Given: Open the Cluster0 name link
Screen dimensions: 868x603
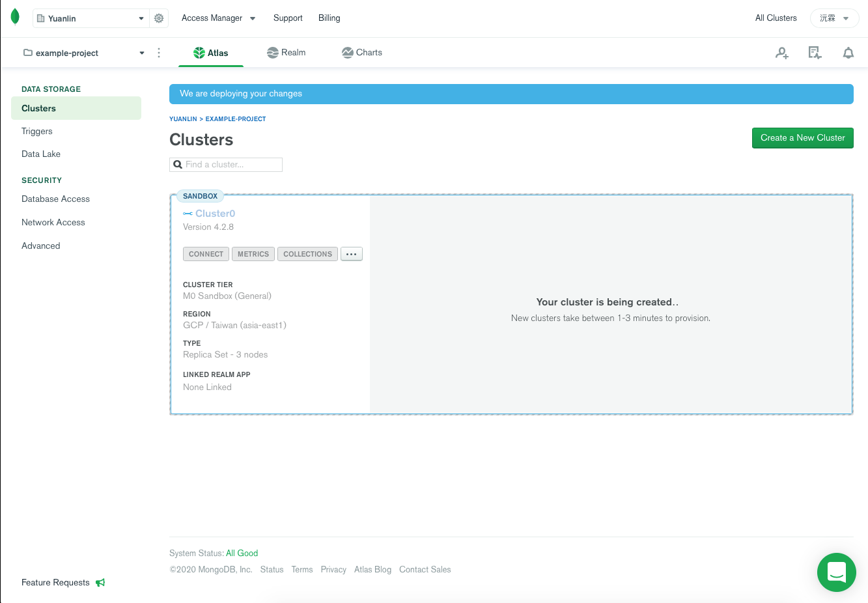Looking at the screenshot, I should coord(215,214).
